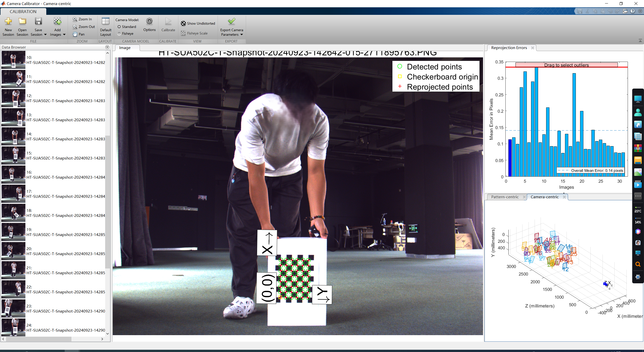Expand the Data Browser panel menu arrow
This screenshot has width=644, height=352.
tap(107, 47)
